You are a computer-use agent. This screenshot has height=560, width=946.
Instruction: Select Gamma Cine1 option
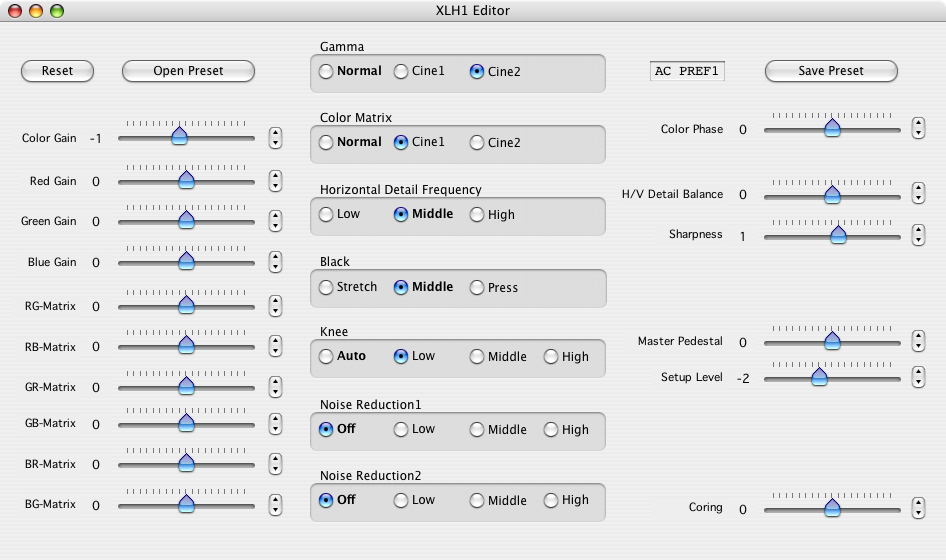[401, 71]
